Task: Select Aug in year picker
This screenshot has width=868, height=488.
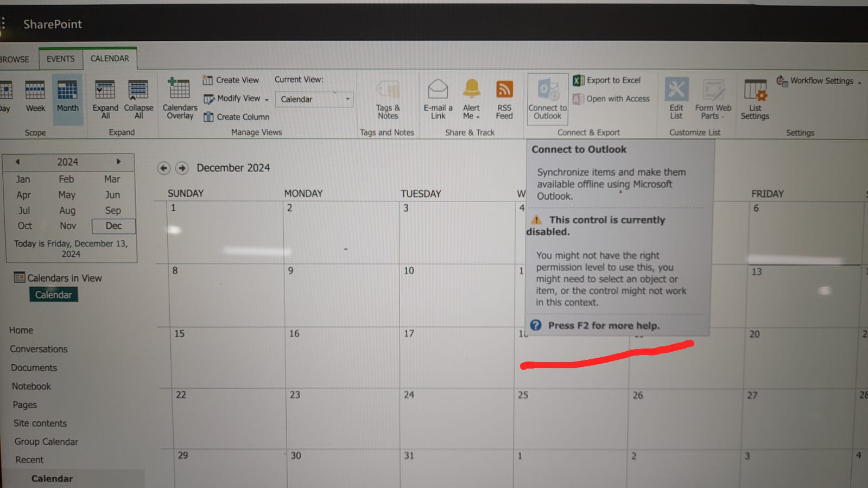Action: tap(67, 211)
